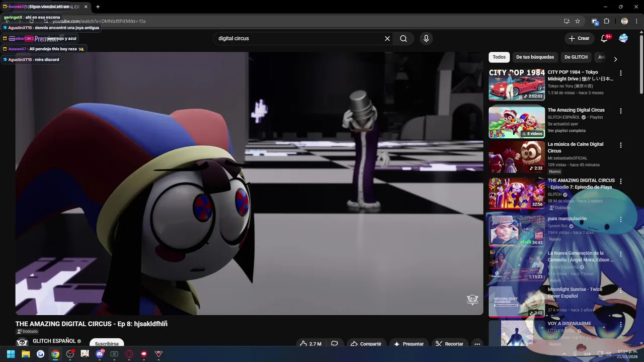
Task: Click the chat message 'mira discord'
Action: (x=47, y=59)
